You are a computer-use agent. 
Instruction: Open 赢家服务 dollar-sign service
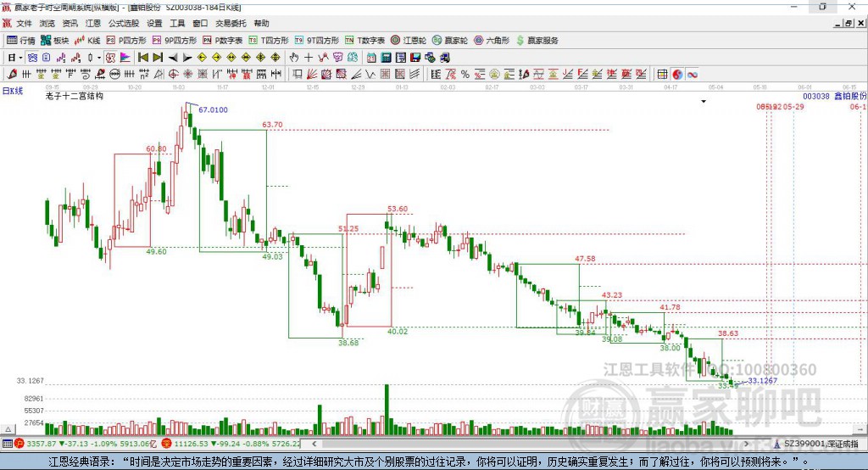point(537,41)
